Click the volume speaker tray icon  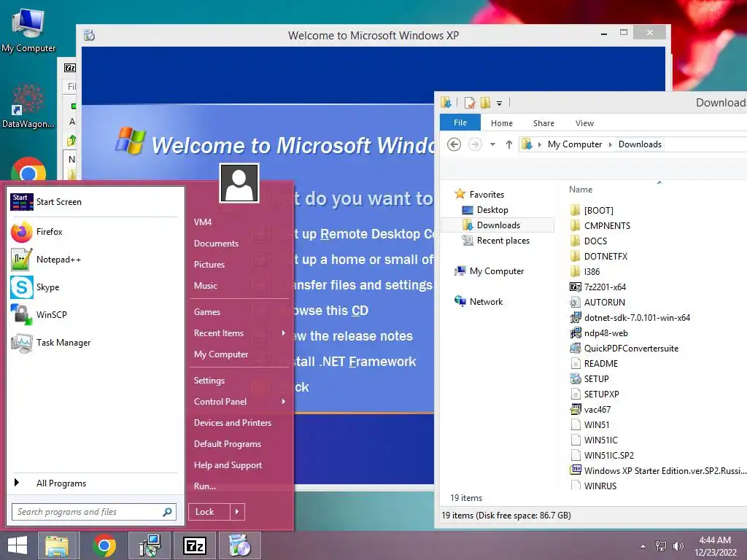pos(678,545)
